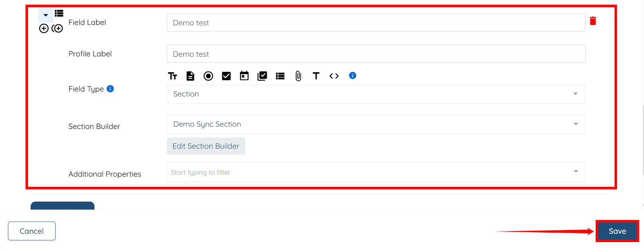
Task: Select the multi-checkbox library icon
Action: point(262,76)
